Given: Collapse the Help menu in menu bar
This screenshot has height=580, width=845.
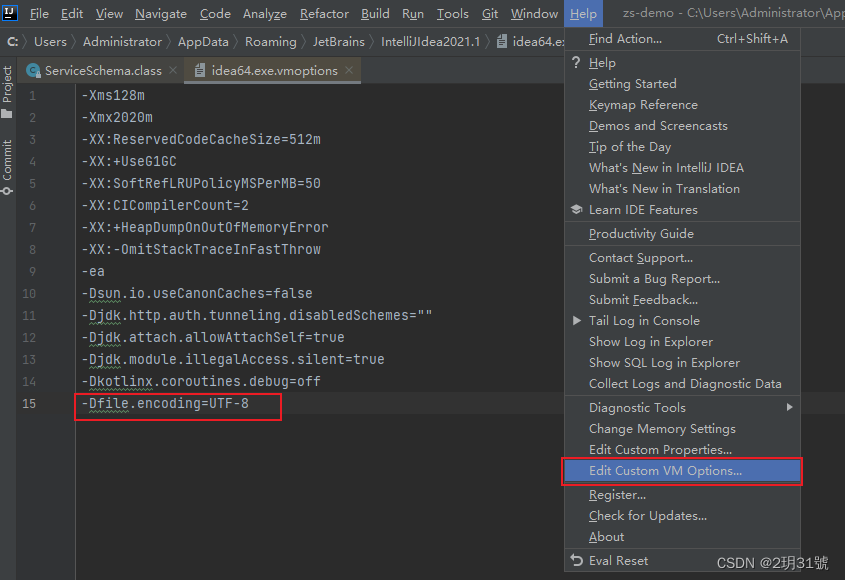Looking at the screenshot, I should pyautogui.click(x=583, y=13).
